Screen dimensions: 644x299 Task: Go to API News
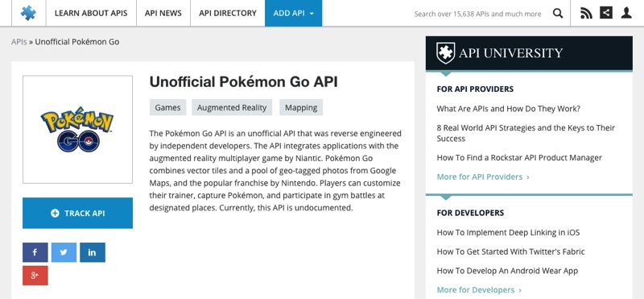pos(163,13)
